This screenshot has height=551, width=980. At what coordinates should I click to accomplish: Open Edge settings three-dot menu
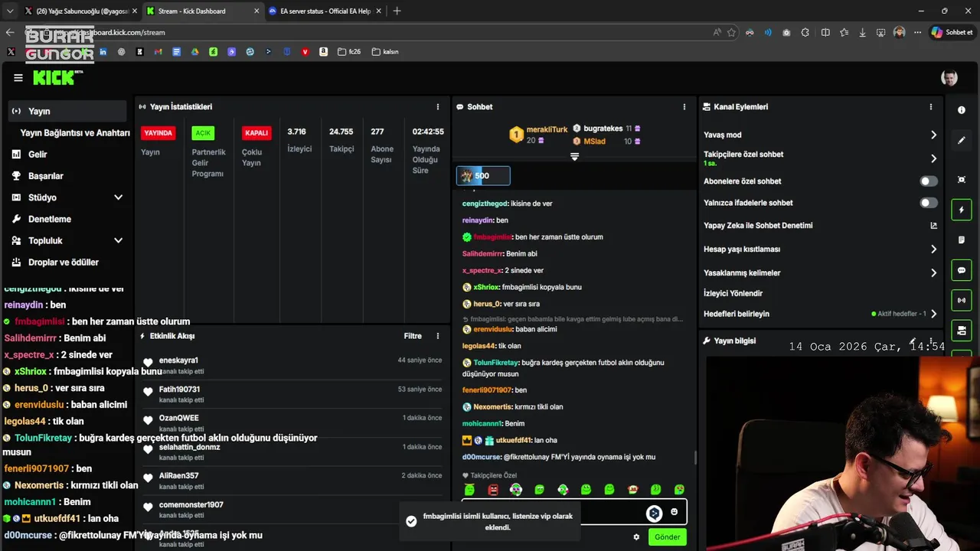(917, 33)
